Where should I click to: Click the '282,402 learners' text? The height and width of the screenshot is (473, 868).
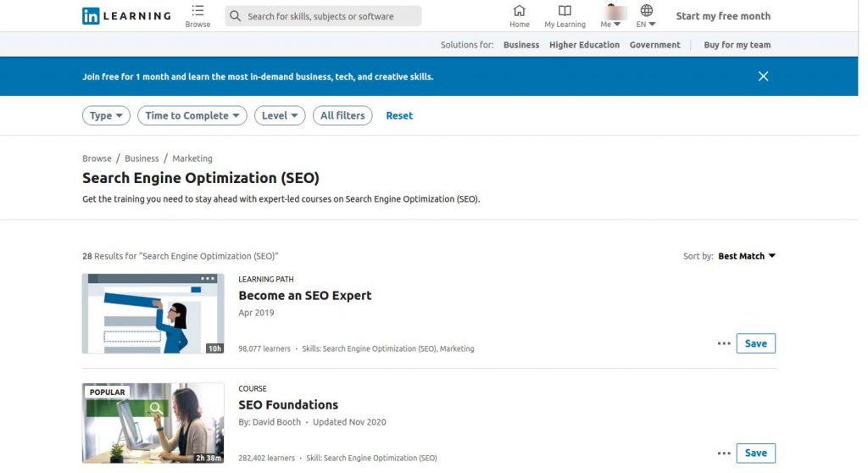266,458
